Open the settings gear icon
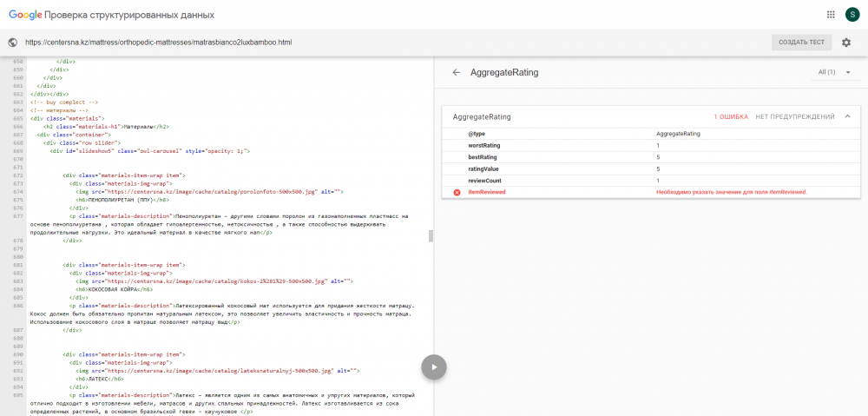 845,42
